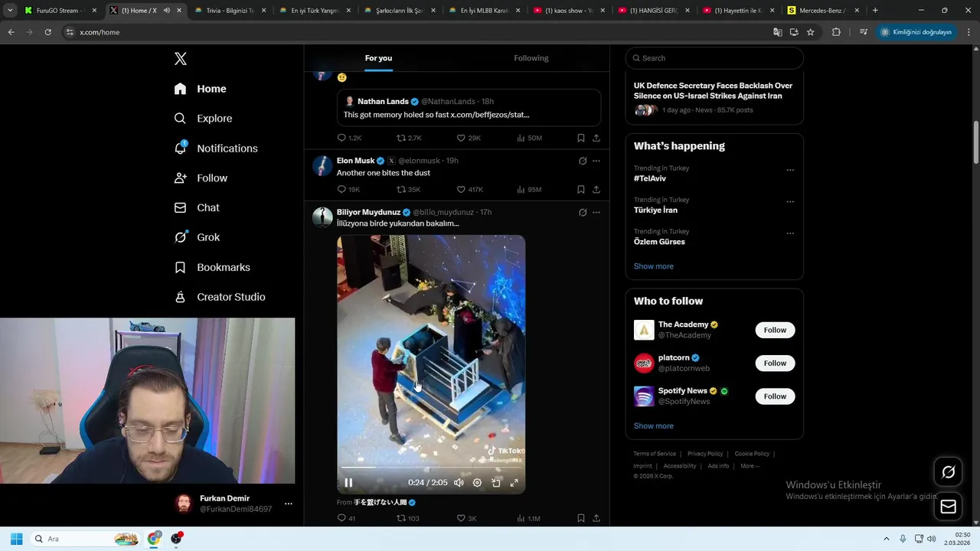Open Windows Start menu
The width and height of the screenshot is (980, 551).
pyautogui.click(x=16, y=539)
